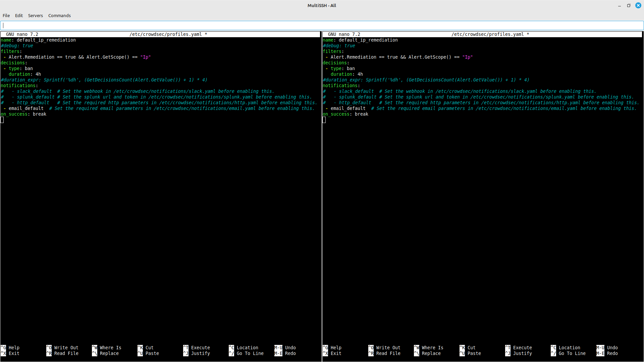Click 'type: ban' line in left terminal
The height and width of the screenshot is (362, 644).
pos(21,68)
